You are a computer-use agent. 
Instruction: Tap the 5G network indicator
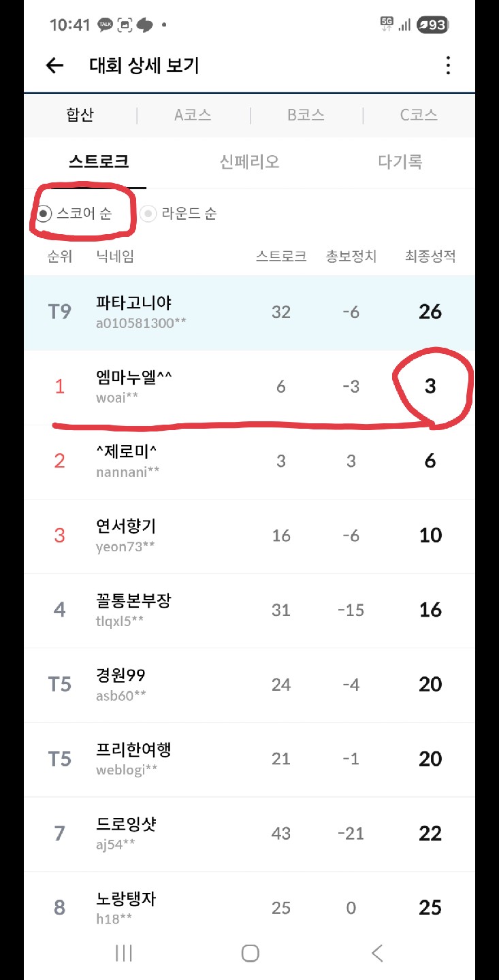pos(385,22)
